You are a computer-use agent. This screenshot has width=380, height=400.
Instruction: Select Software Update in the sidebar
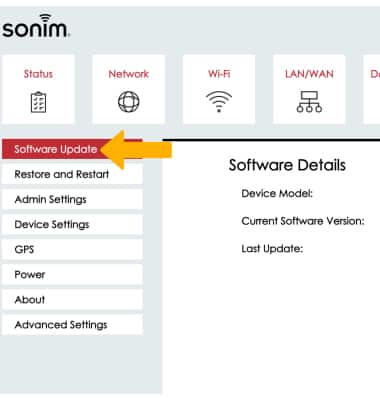click(72, 149)
